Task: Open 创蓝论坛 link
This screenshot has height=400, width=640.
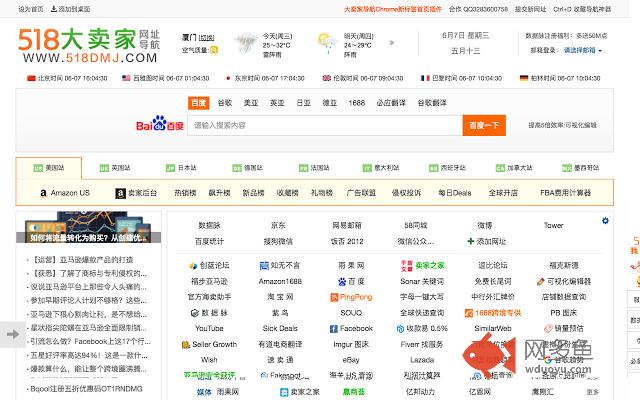Action: [209, 266]
